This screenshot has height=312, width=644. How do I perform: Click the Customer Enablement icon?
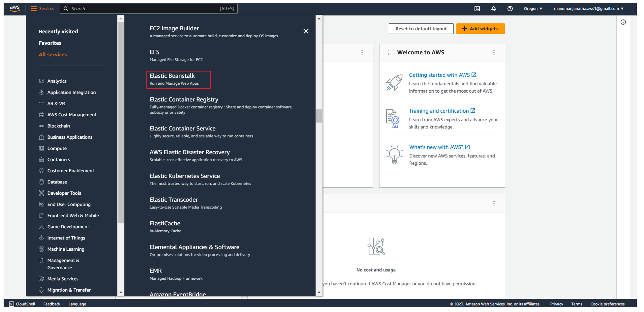[42, 171]
